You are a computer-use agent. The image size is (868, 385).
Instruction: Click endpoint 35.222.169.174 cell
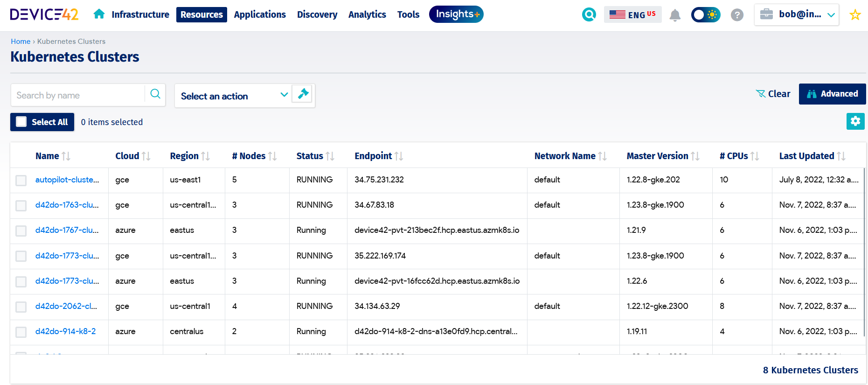[380, 256]
